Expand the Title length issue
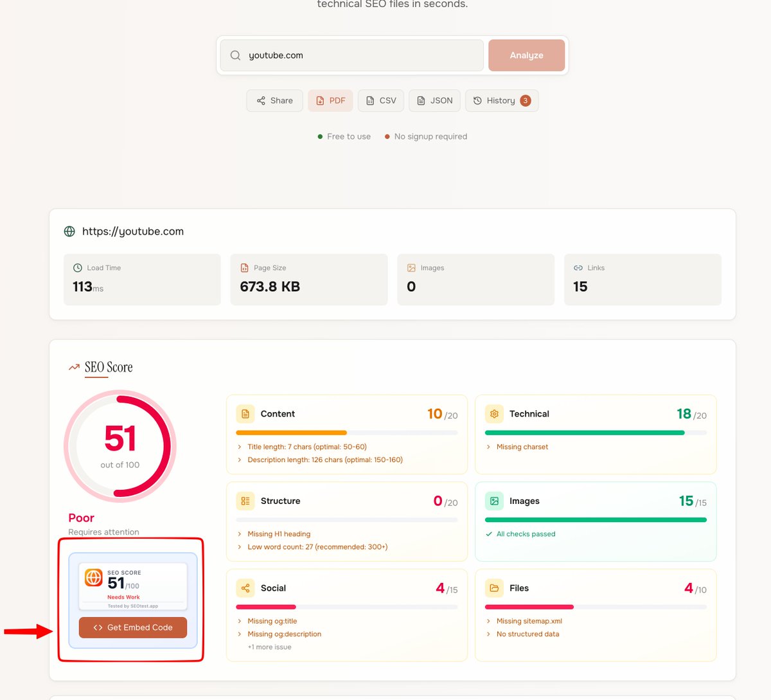Screen dimensions: 771x700 [302, 447]
